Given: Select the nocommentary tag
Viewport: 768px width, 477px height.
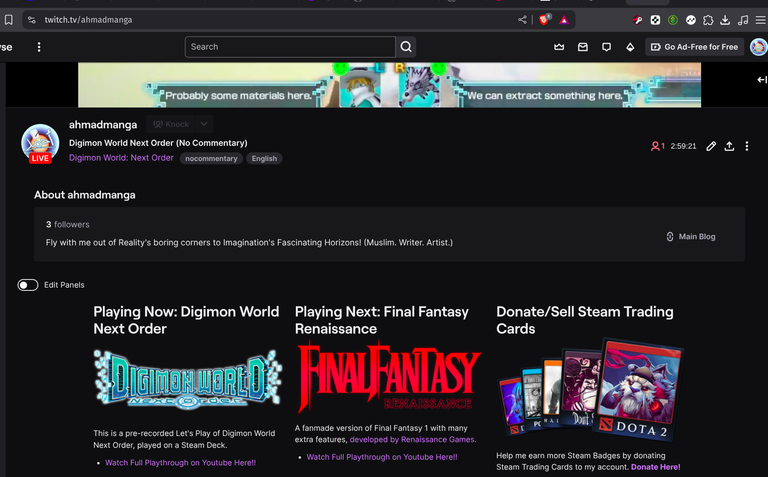Looking at the screenshot, I should pos(211,159).
